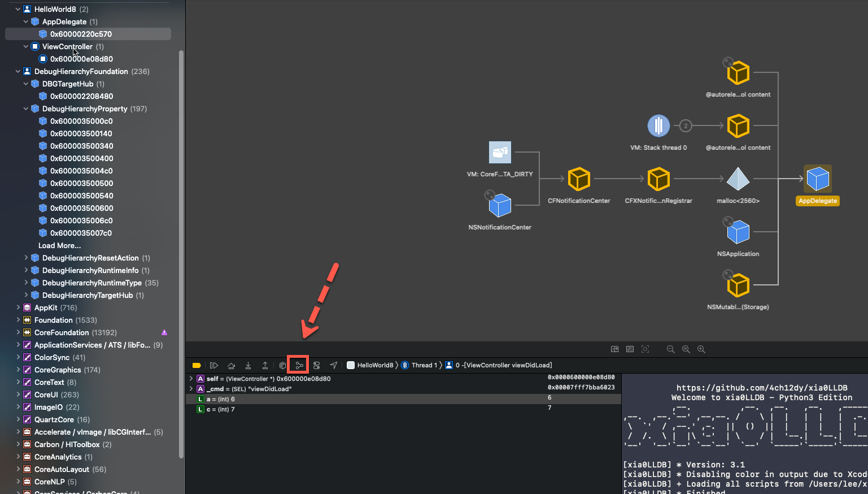Click the navigator vertical scrollbar
The width and height of the screenshot is (868, 494).
point(181,254)
